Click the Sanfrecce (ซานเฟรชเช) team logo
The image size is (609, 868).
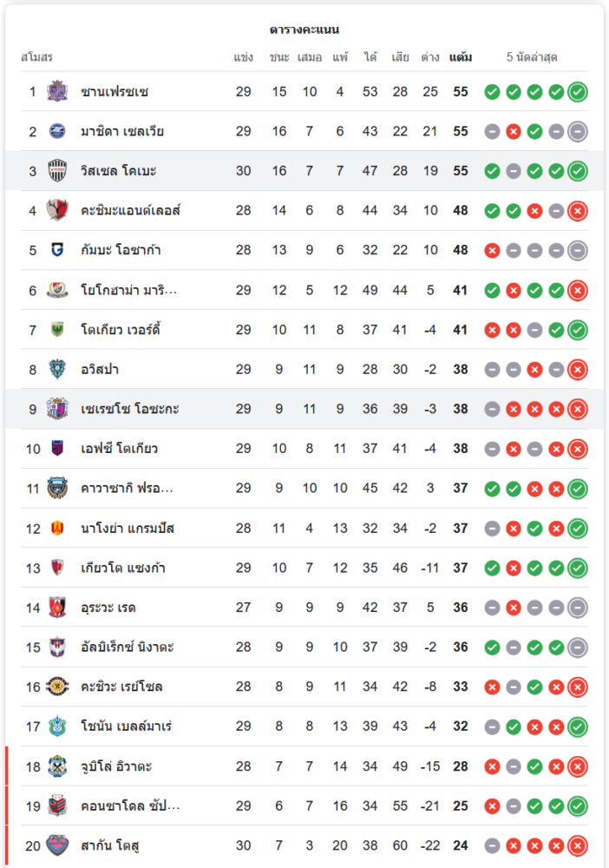57,91
